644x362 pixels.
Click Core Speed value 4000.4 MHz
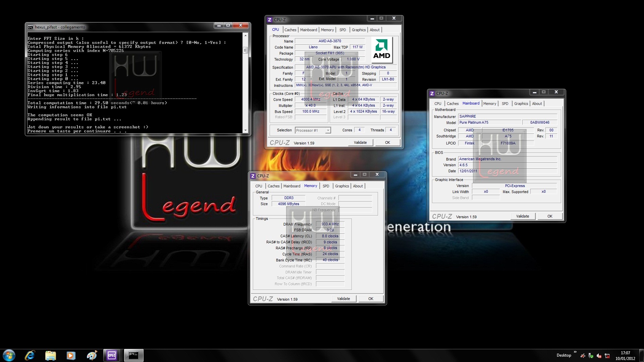pyautogui.click(x=311, y=100)
